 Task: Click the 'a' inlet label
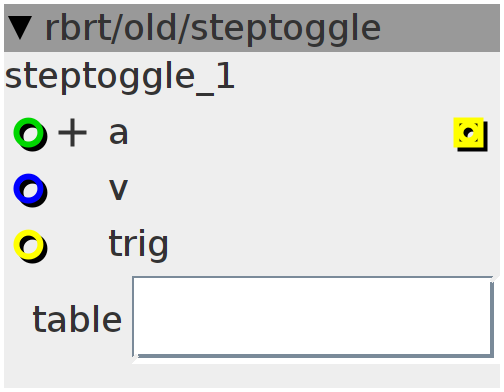118,133
